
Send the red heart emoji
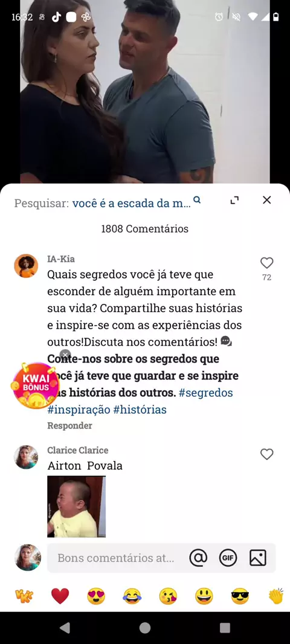[60, 596]
